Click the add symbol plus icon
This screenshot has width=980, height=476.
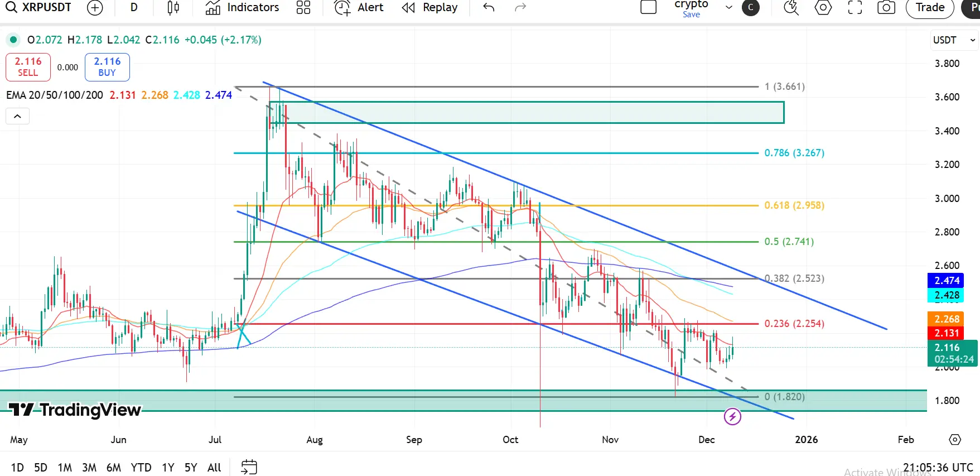click(x=95, y=7)
